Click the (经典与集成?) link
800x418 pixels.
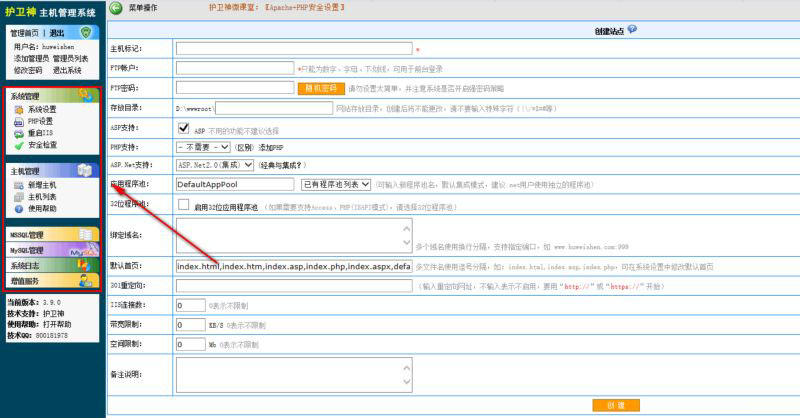(x=282, y=165)
